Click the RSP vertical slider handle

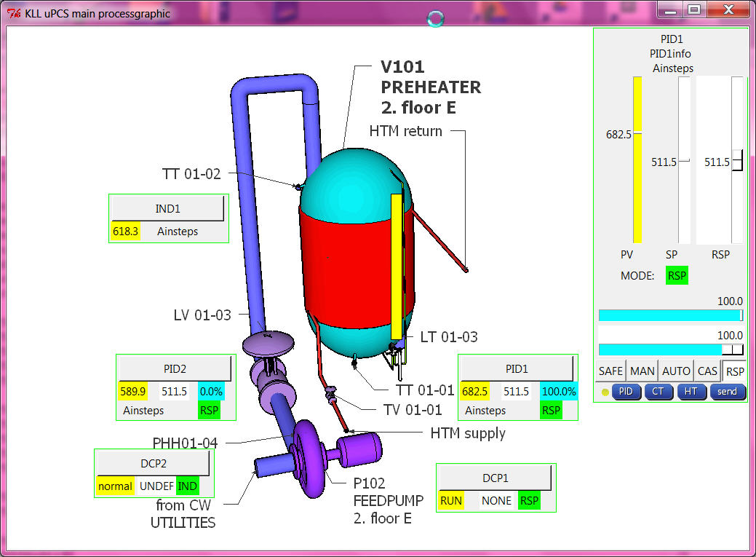coord(737,162)
